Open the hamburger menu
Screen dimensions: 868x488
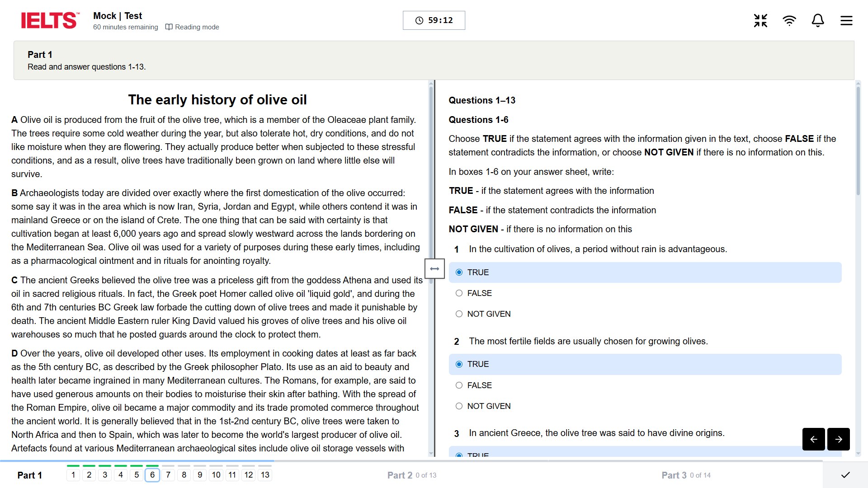point(846,20)
